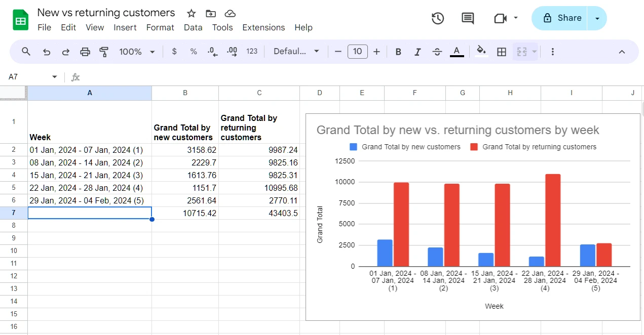Click the undo arrow icon
The image size is (644, 335).
(47, 52)
